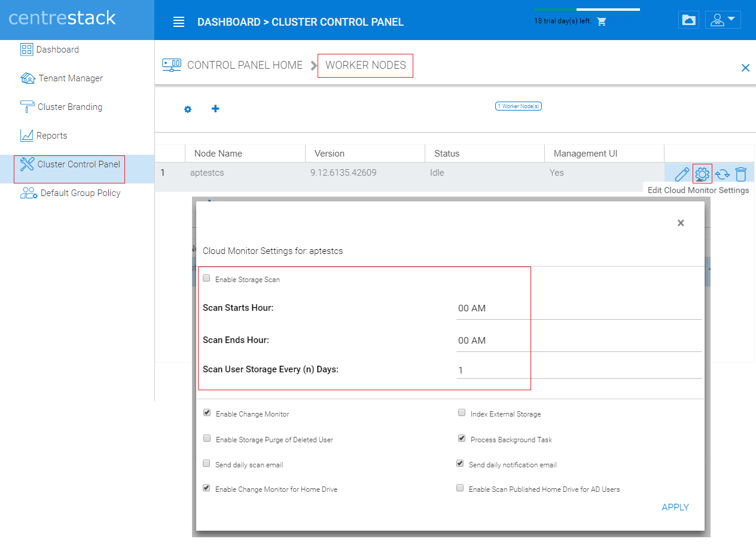Edit the aptestcs node with pencil icon
The height and width of the screenshot is (551, 756).
point(682,175)
